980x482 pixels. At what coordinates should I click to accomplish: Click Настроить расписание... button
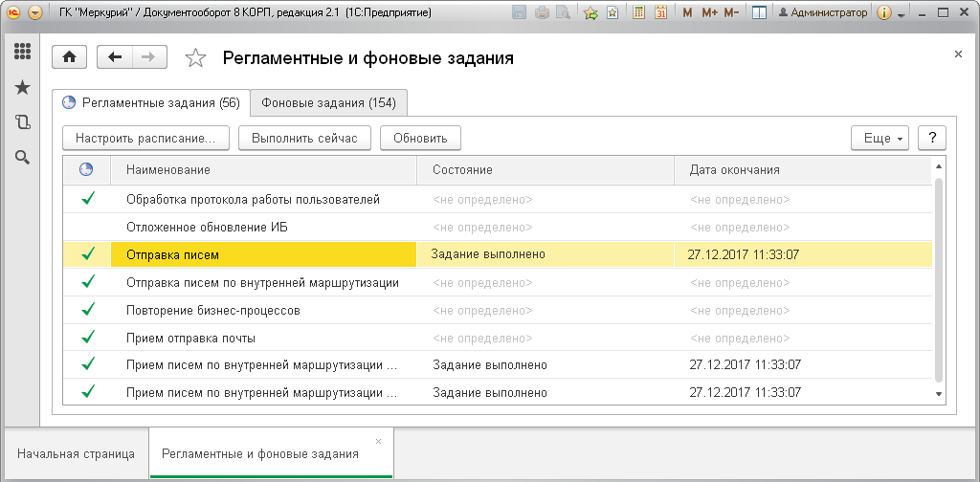click(x=145, y=138)
